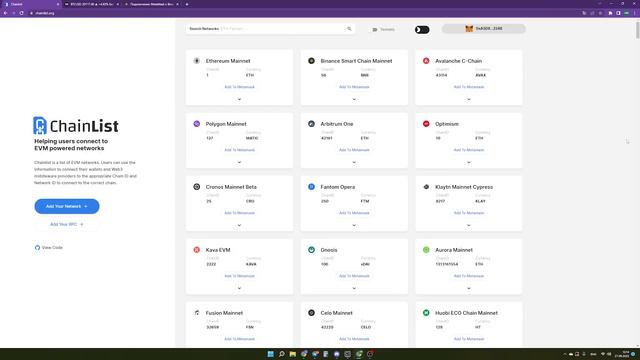Expand the Kava EVM card details
The height and width of the screenshot is (360, 640).
pyautogui.click(x=239, y=288)
